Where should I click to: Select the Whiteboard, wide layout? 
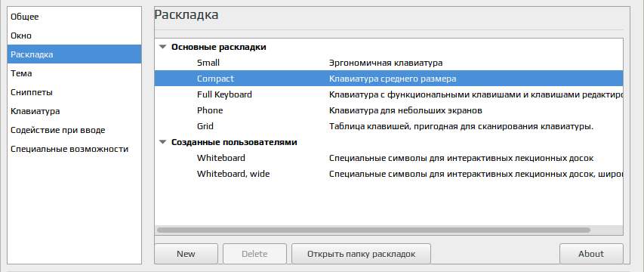click(x=389, y=174)
